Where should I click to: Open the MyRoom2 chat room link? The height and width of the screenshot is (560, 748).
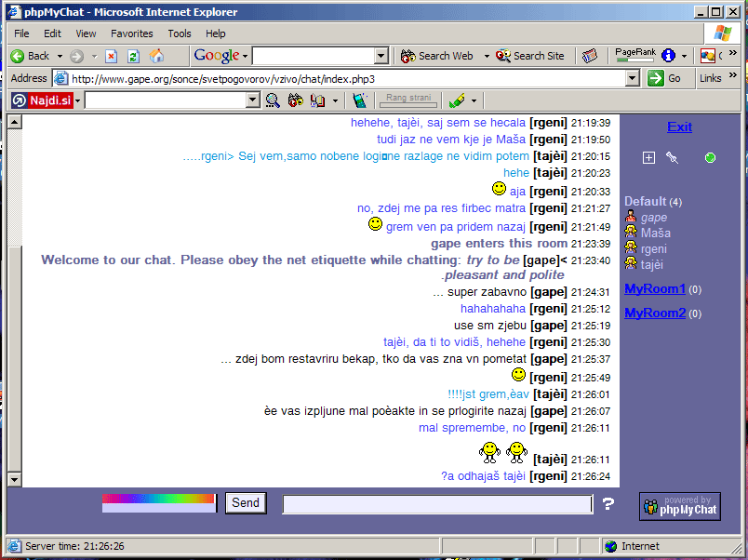click(655, 313)
